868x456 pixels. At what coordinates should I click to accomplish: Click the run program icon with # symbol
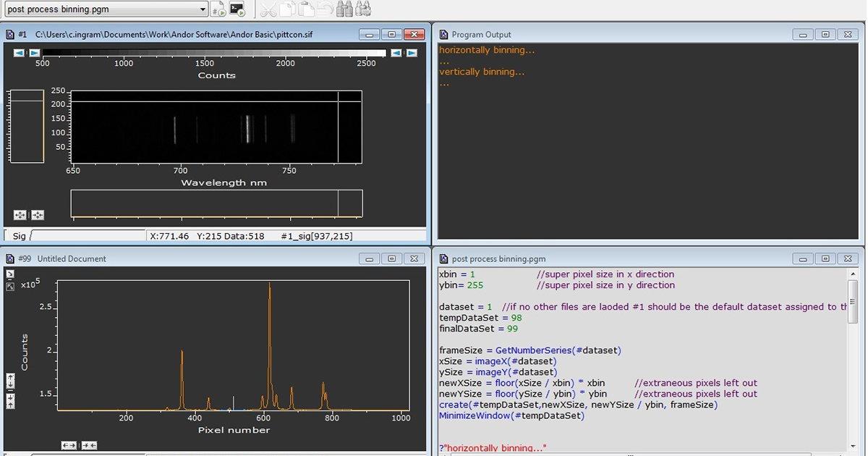click(x=218, y=9)
